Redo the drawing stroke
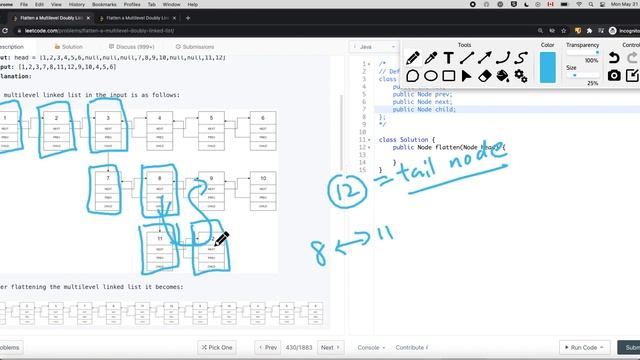This screenshot has height=360, width=640. point(633,58)
